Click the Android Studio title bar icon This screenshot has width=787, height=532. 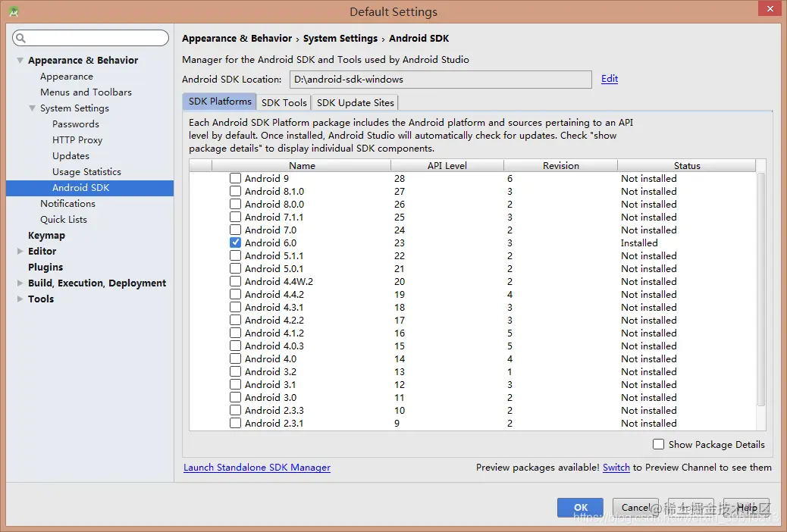click(x=14, y=11)
